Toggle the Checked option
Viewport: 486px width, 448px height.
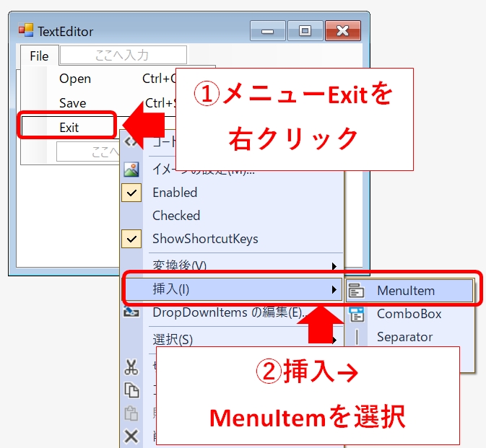pyautogui.click(x=176, y=216)
